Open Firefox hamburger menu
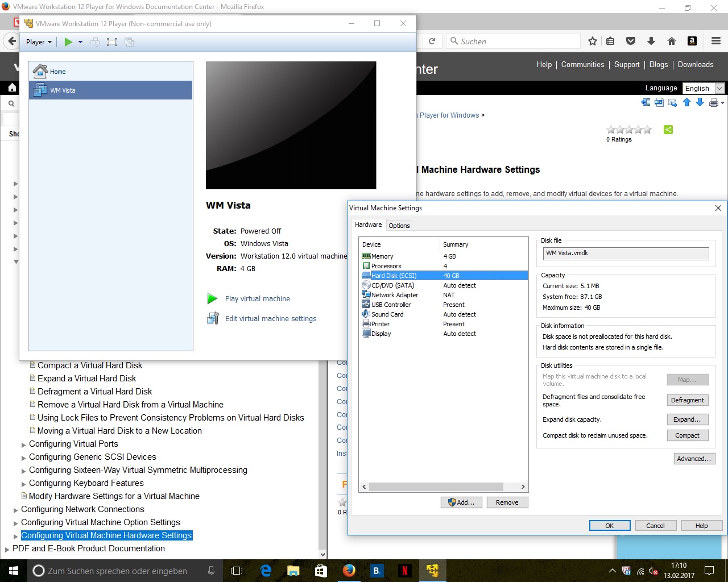This screenshot has height=582, width=728. click(716, 41)
